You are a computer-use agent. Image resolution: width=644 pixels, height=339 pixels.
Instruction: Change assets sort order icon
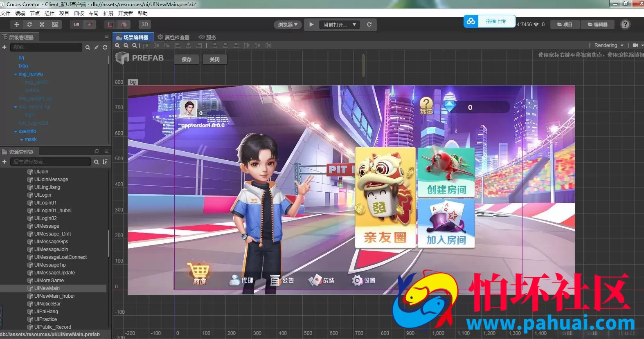pyautogui.click(x=105, y=162)
